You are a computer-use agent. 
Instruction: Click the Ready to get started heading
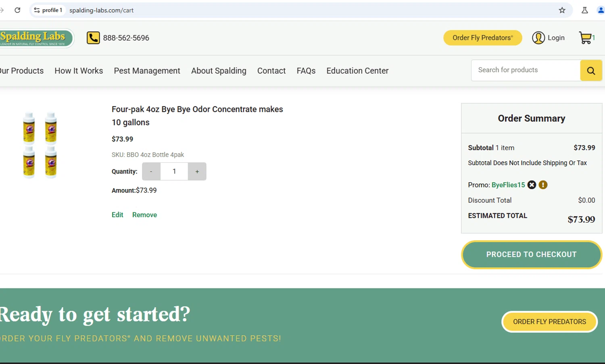(95, 314)
